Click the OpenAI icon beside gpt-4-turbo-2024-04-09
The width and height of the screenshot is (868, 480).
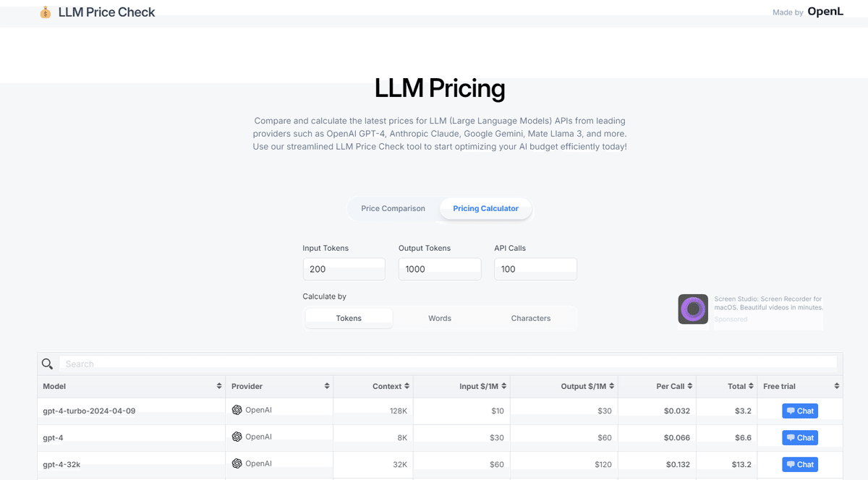coord(237,410)
